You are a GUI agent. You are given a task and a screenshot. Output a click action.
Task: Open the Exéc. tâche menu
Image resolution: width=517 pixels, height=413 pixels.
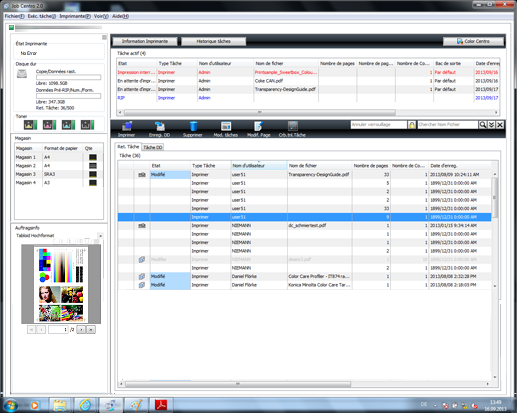(42, 16)
